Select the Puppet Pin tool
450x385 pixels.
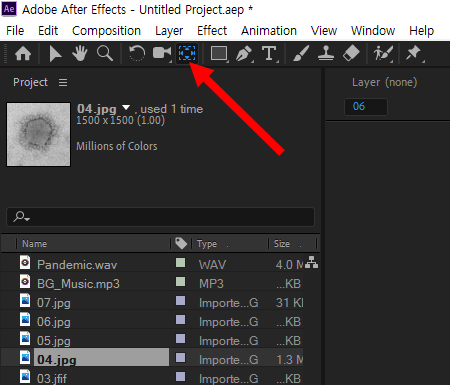(414, 53)
